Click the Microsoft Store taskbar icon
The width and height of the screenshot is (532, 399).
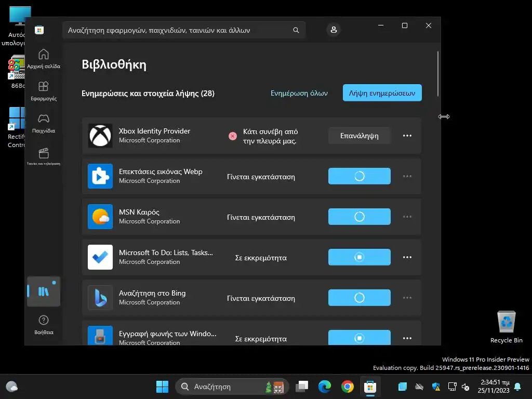point(370,387)
